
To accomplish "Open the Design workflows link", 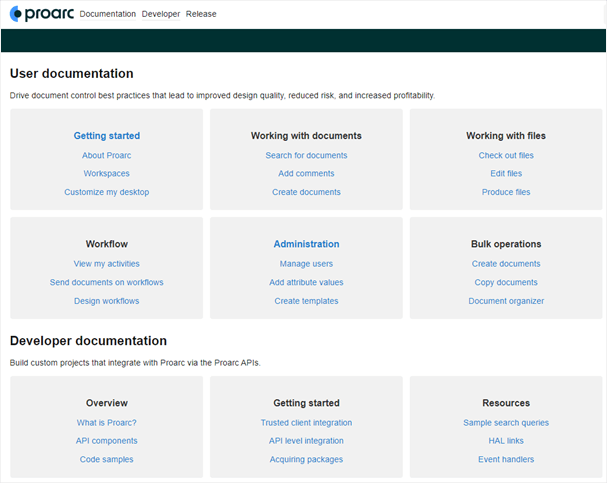I will pos(106,301).
